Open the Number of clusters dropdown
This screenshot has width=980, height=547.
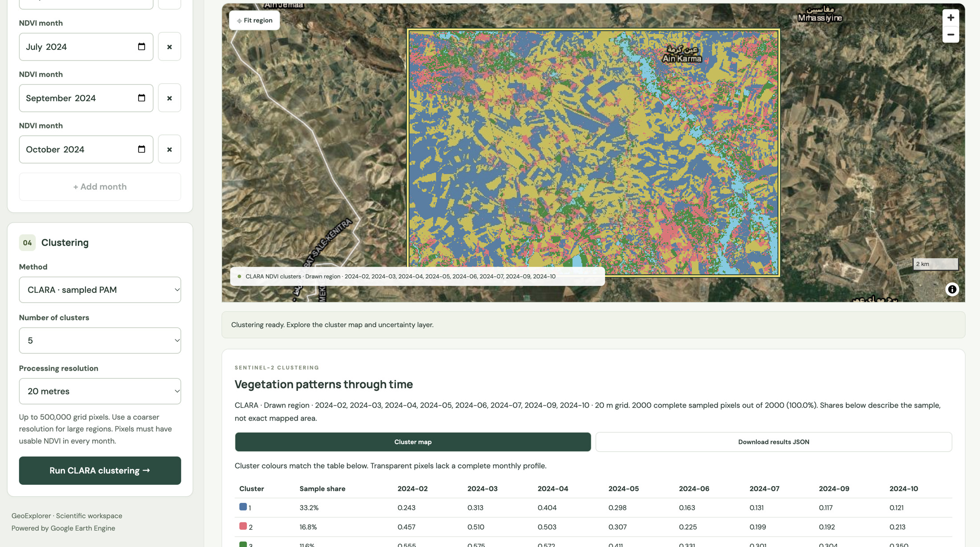[100, 340]
